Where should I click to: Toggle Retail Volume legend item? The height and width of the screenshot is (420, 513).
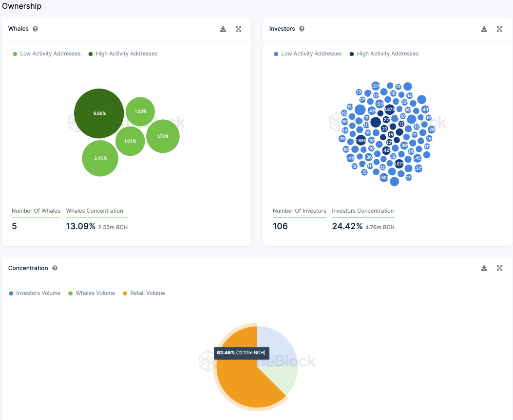[144, 293]
